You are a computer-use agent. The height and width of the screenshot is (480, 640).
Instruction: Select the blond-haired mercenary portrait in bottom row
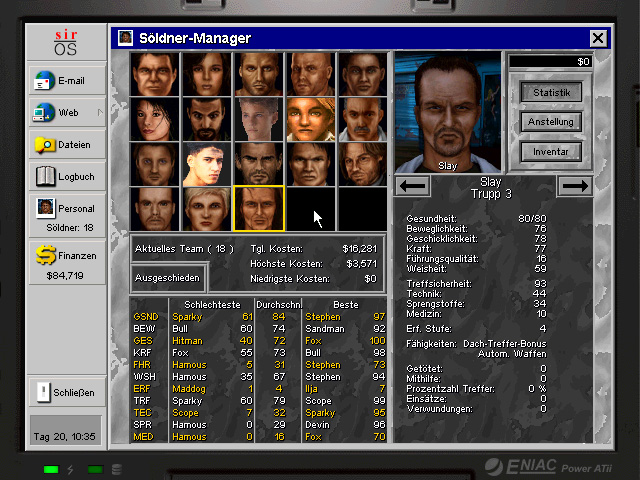(x=207, y=208)
